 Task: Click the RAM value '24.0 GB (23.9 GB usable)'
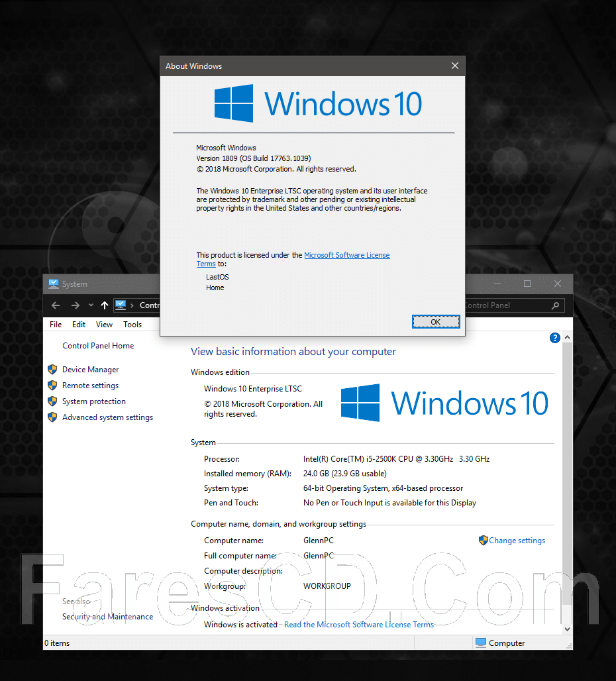344,474
